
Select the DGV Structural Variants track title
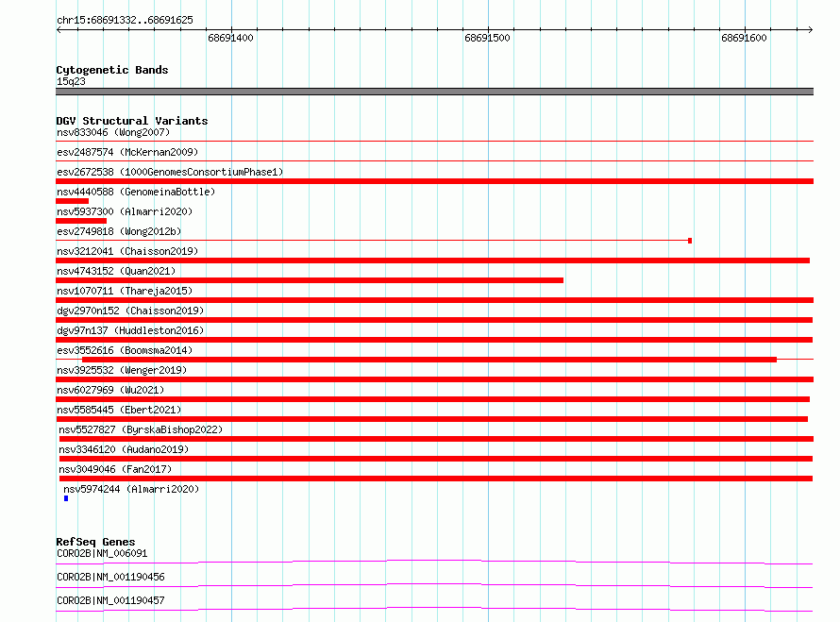[x=132, y=121]
